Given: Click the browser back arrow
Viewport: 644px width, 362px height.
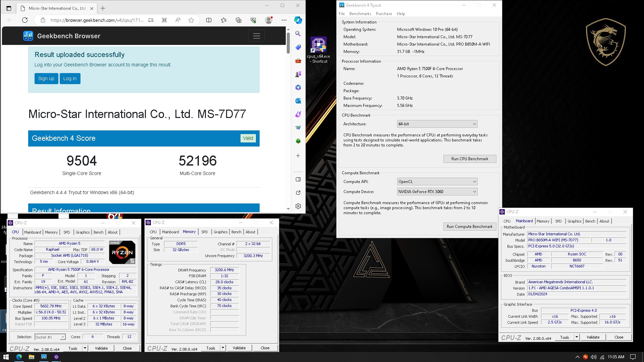Looking at the screenshot, I should 10,20.
